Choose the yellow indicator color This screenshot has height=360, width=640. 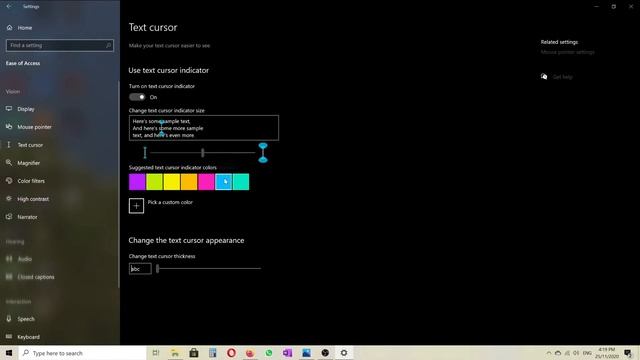click(x=172, y=182)
